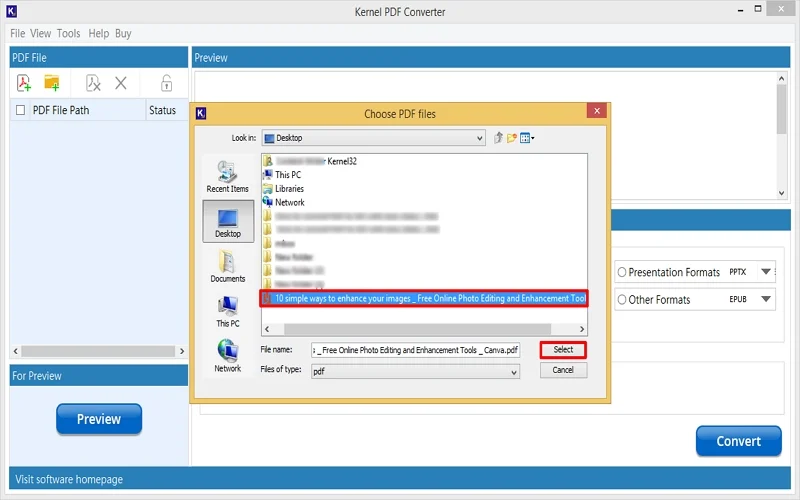This screenshot has width=800, height=500.
Task: Close the Choose PDF files dialog
Action: (597, 111)
